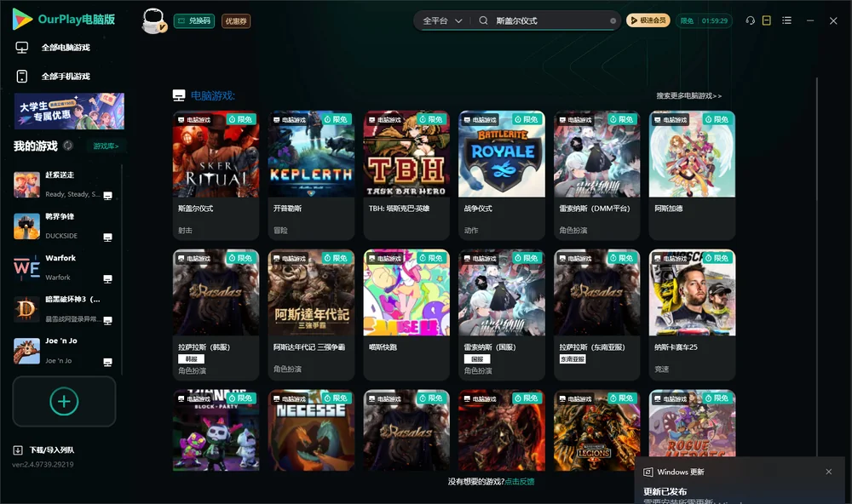Click 限免 badge on Battlerite Royale card
Screen dimensions: 852x504
527,119
